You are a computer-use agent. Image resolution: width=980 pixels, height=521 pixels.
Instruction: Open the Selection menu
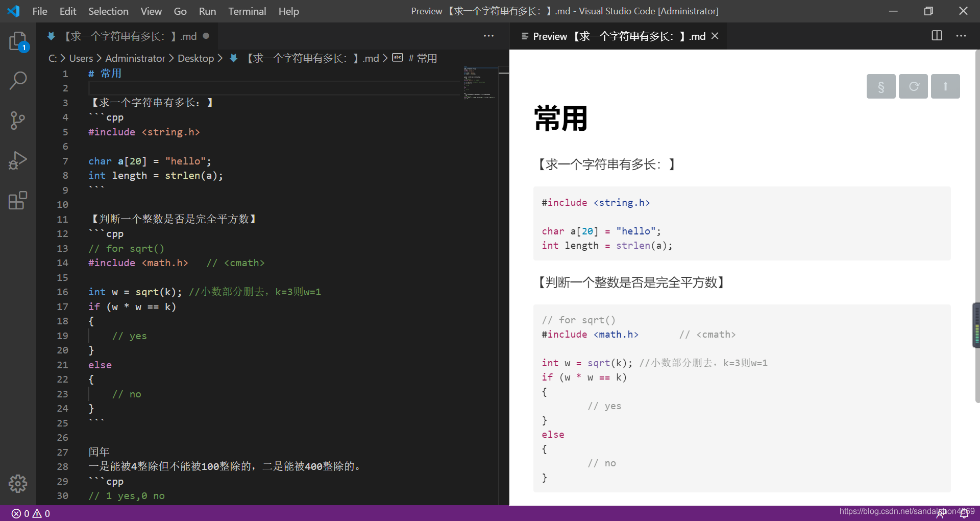108,11
